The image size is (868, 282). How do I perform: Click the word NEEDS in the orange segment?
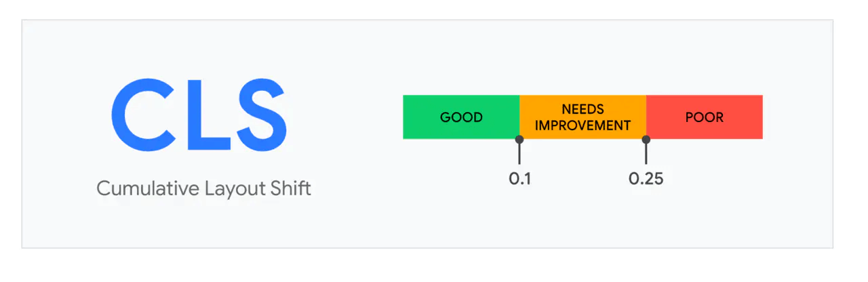tap(583, 109)
